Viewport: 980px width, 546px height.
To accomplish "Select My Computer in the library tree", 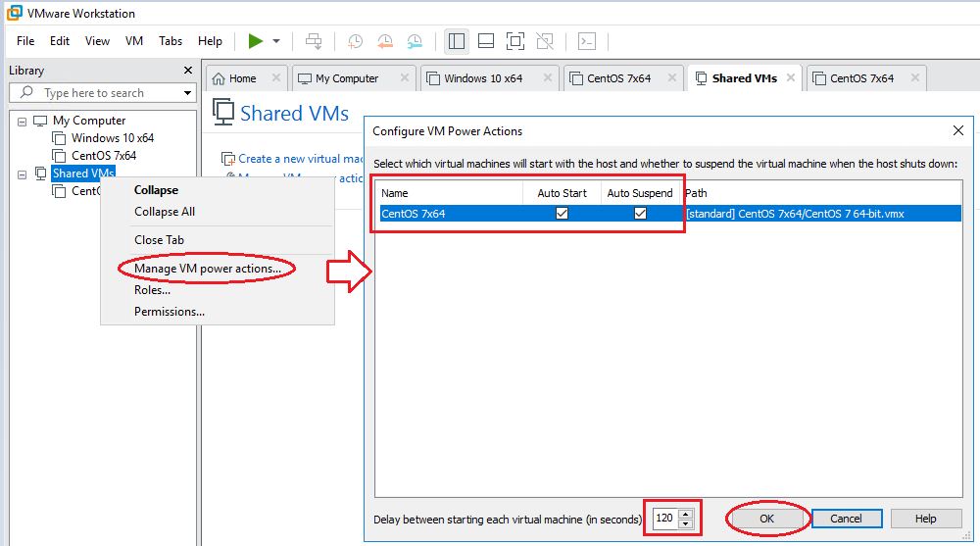I will (89, 121).
